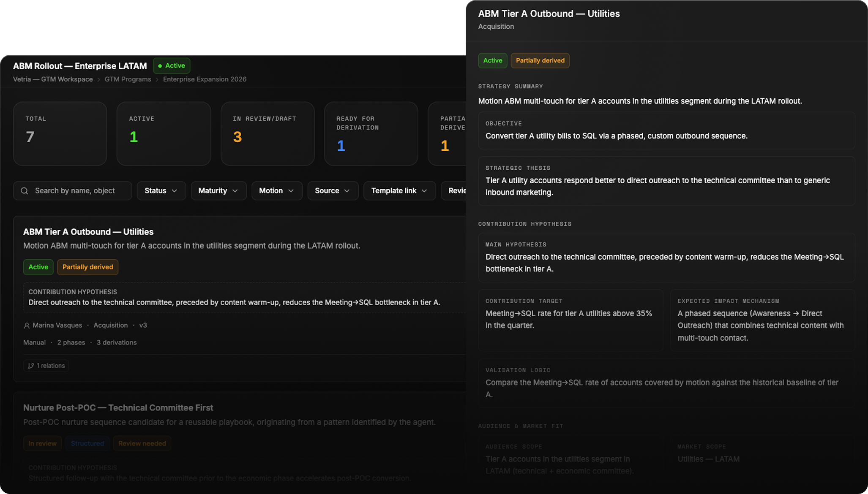The height and width of the screenshot is (494, 868).
Task: Click the 2 phases label
Action: (x=71, y=342)
